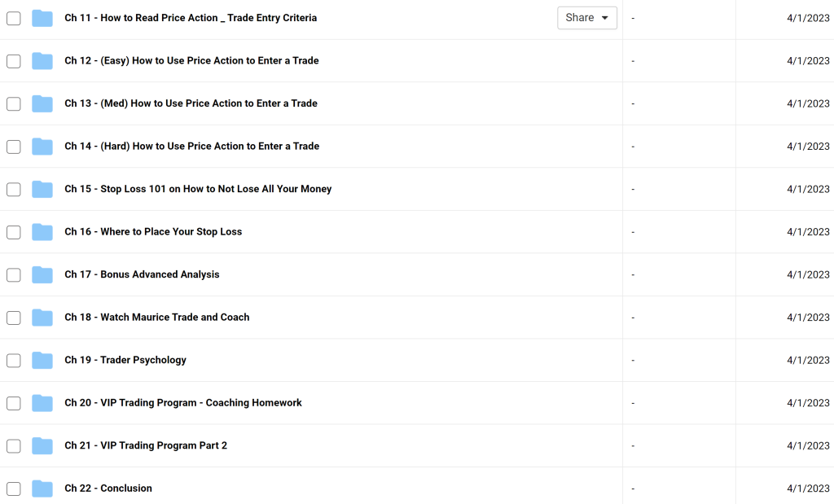Click the Ch 17 Bonus Advanced Analysis folder icon
The image size is (834, 504).
point(42,274)
